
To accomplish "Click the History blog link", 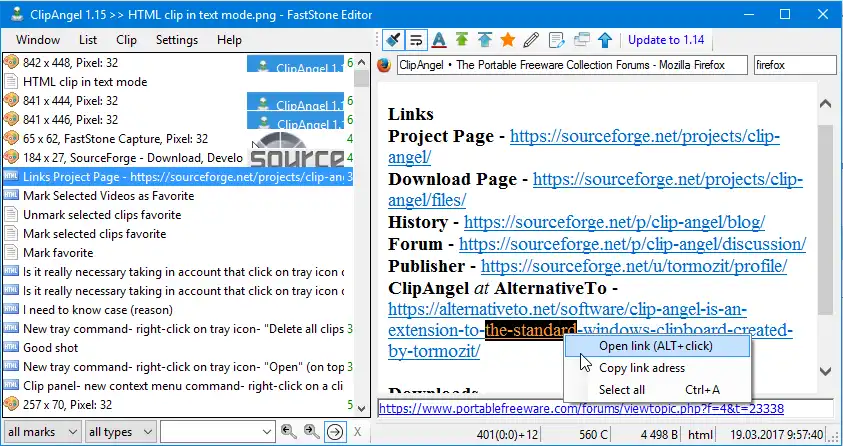I will click(614, 222).
